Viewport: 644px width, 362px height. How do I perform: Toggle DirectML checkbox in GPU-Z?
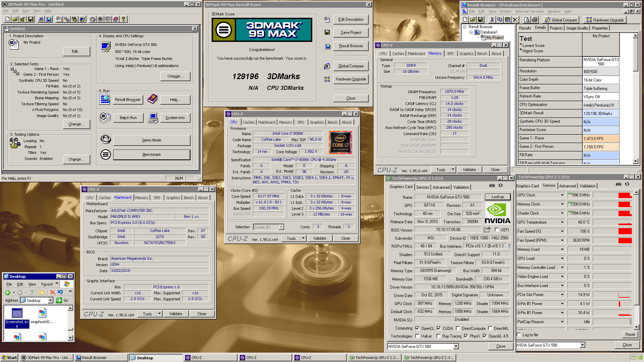click(490, 328)
